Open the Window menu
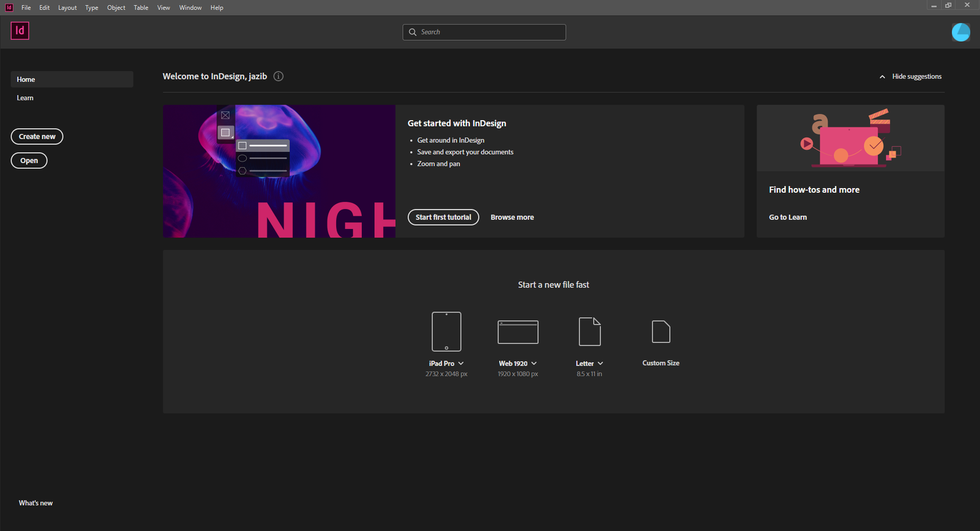This screenshot has height=531, width=980. (190, 7)
